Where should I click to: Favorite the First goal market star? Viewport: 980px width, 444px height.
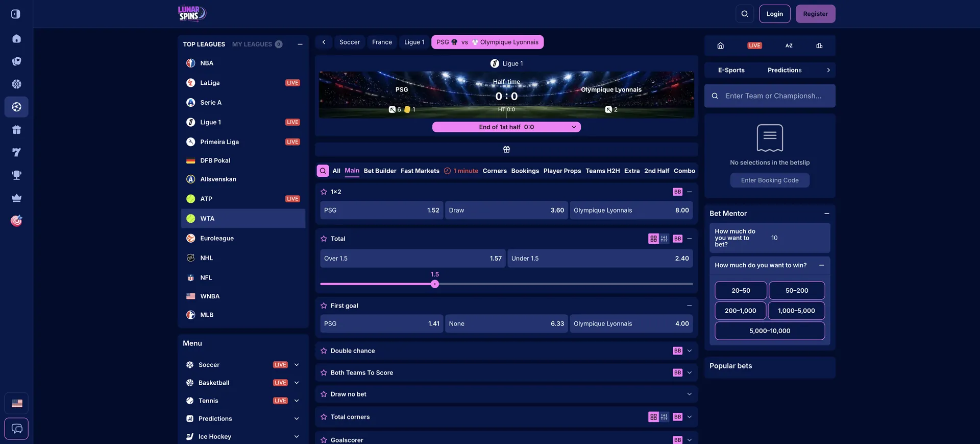click(324, 306)
